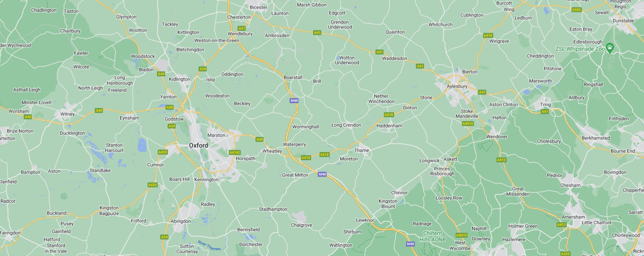The width and height of the screenshot is (644, 256).
Task: Click the M40 shield near Great Milton
Action: point(322,174)
